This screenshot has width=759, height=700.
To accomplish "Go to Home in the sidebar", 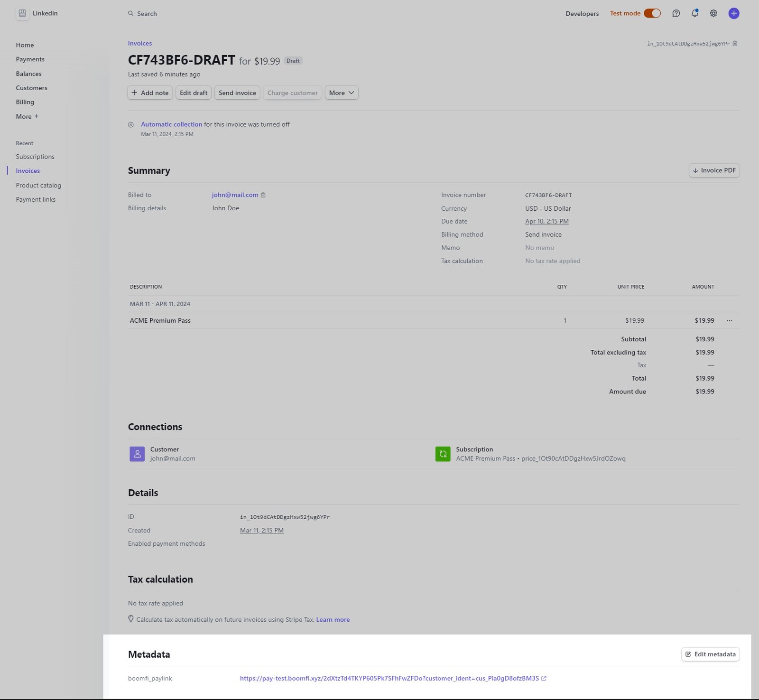I will click(25, 45).
